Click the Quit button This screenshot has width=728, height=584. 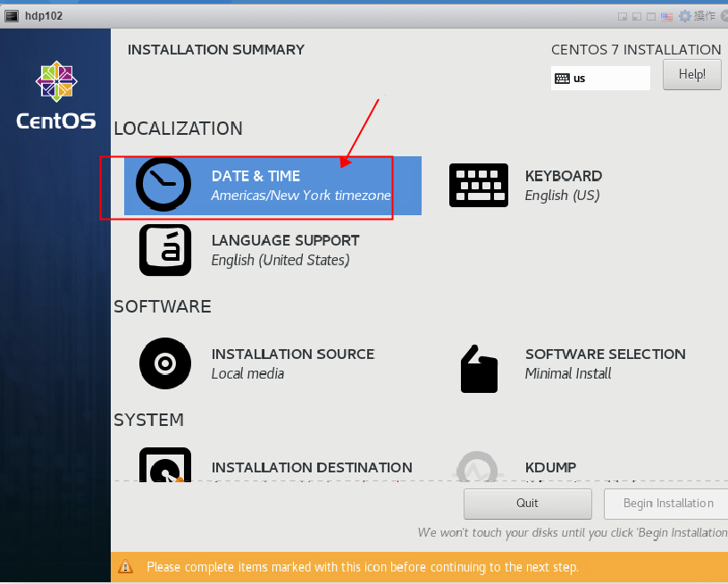click(x=527, y=504)
